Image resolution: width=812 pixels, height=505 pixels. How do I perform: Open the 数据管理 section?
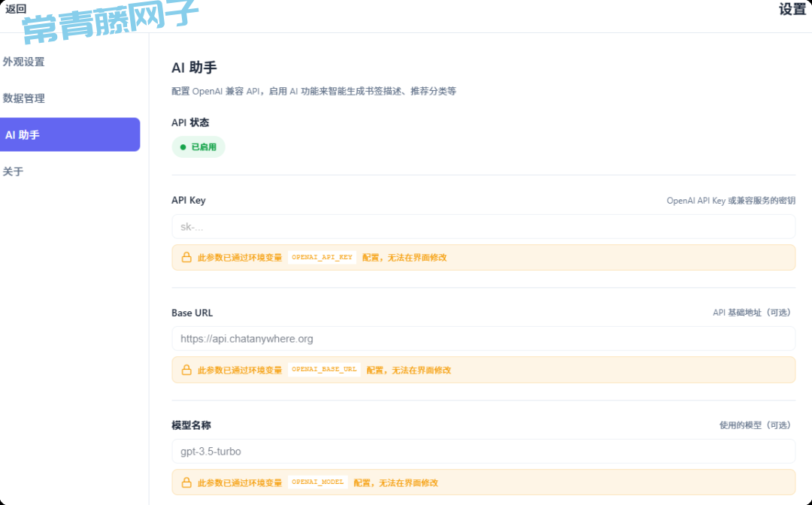pyautogui.click(x=24, y=98)
